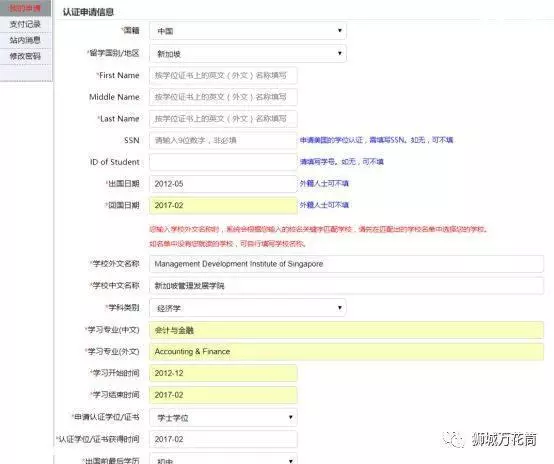Go to 站内消息 in the sidebar

[25, 40]
